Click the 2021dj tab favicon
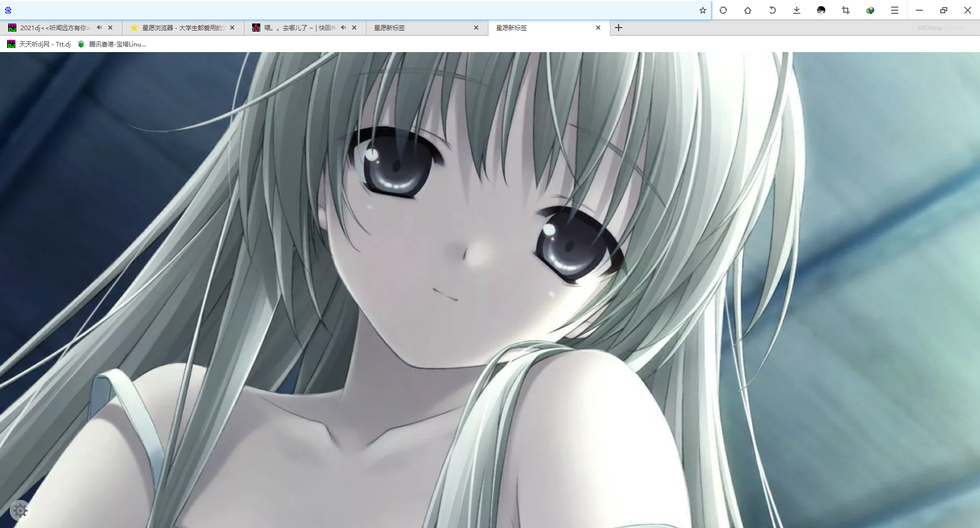This screenshot has width=980, height=528. [12, 28]
